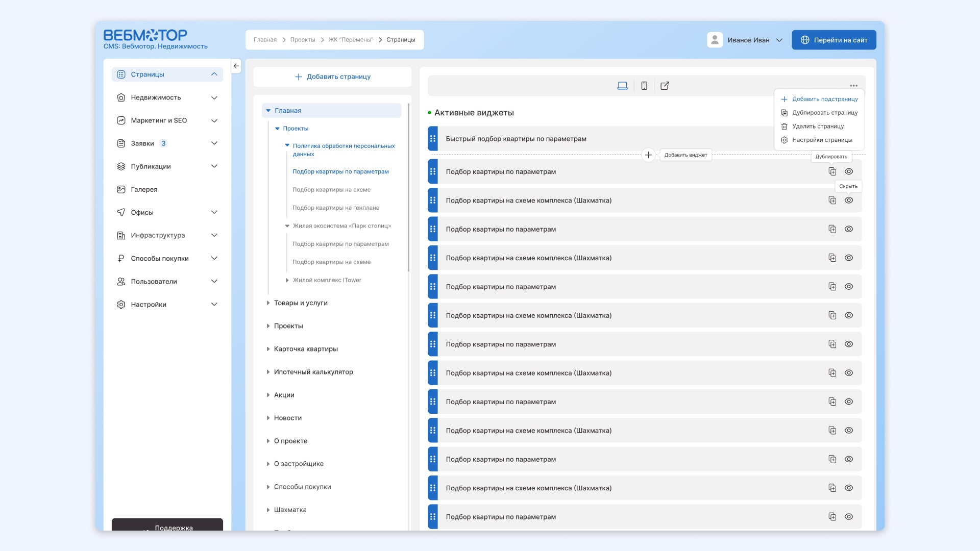
Task: Click the round plus Добавить виджет icon
Action: click(648, 155)
